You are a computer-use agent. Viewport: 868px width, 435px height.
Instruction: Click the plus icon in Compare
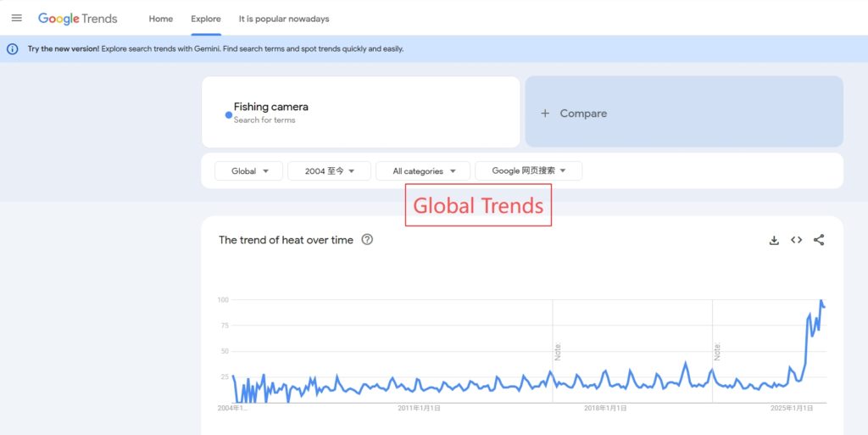(545, 114)
